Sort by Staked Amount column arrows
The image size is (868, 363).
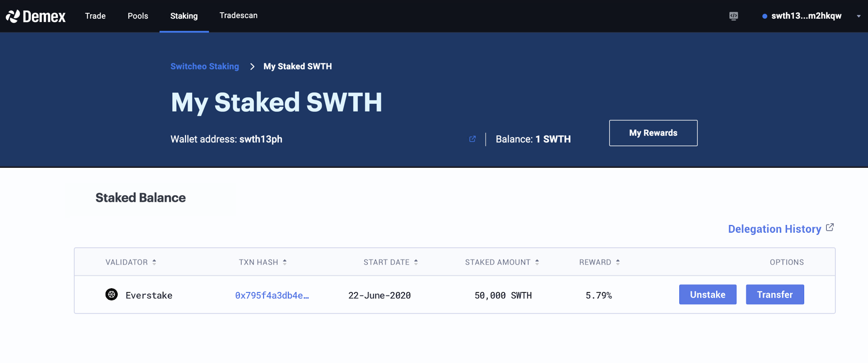pyautogui.click(x=537, y=262)
